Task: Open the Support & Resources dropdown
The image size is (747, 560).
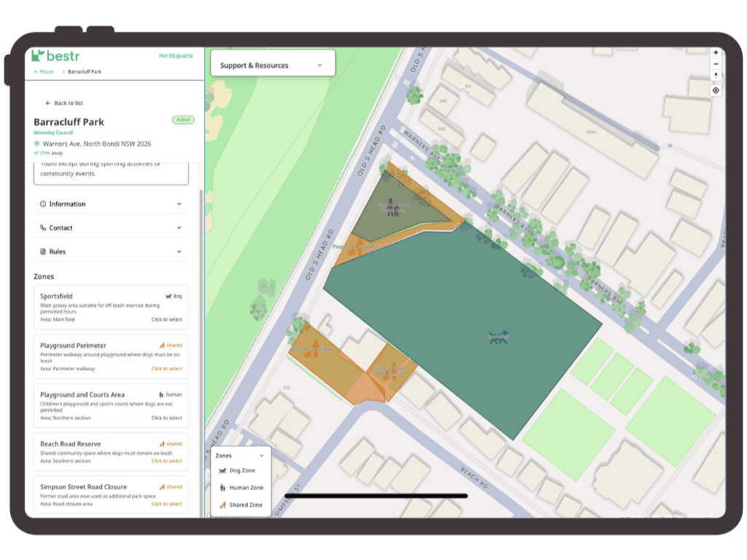Action: pyautogui.click(x=272, y=64)
